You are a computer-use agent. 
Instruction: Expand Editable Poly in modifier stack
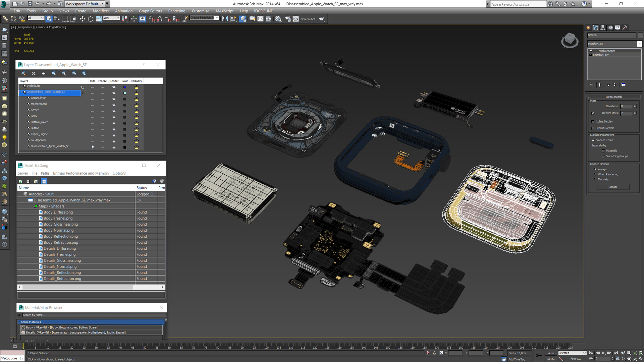(591, 55)
